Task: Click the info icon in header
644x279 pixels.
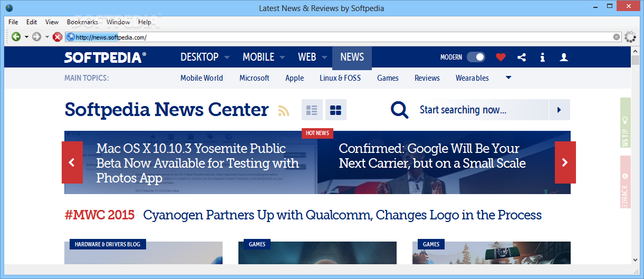Action: [x=543, y=57]
